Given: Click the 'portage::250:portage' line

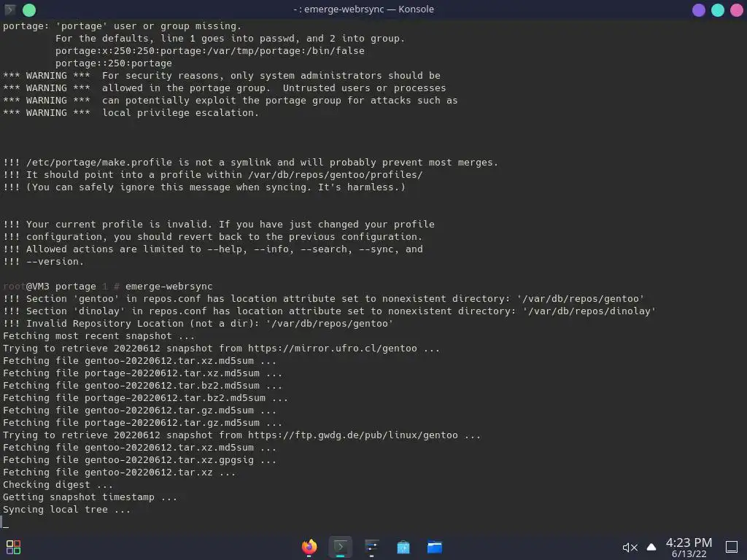Looking at the screenshot, I should coord(113,63).
